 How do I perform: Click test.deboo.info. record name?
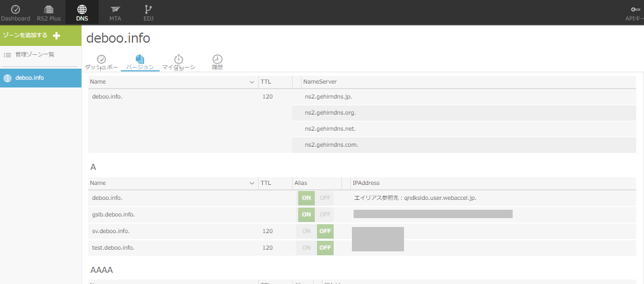114,248
